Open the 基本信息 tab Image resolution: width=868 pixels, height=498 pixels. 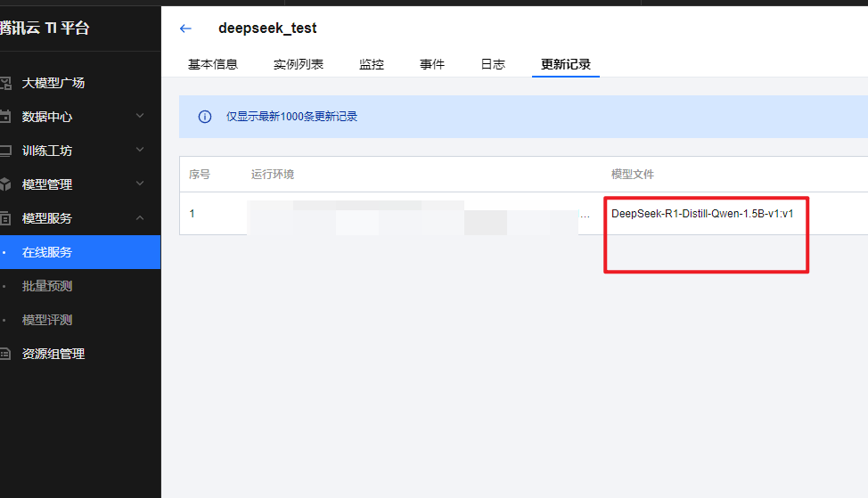click(213, 65)
